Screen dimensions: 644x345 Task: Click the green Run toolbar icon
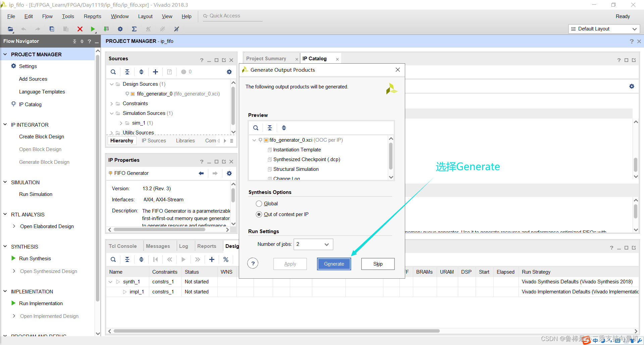pos(93,29)
